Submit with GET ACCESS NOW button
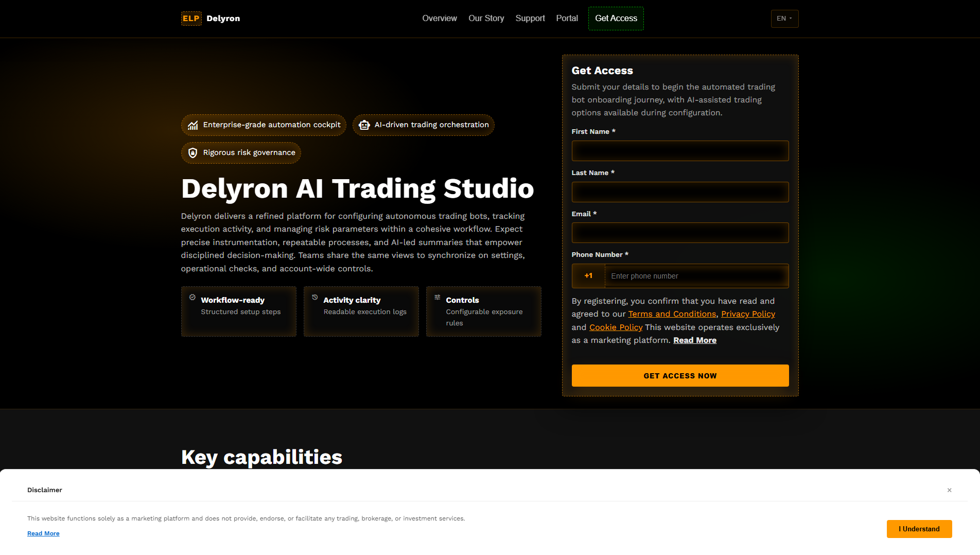980x555 pixels. [x=680, y=376]
